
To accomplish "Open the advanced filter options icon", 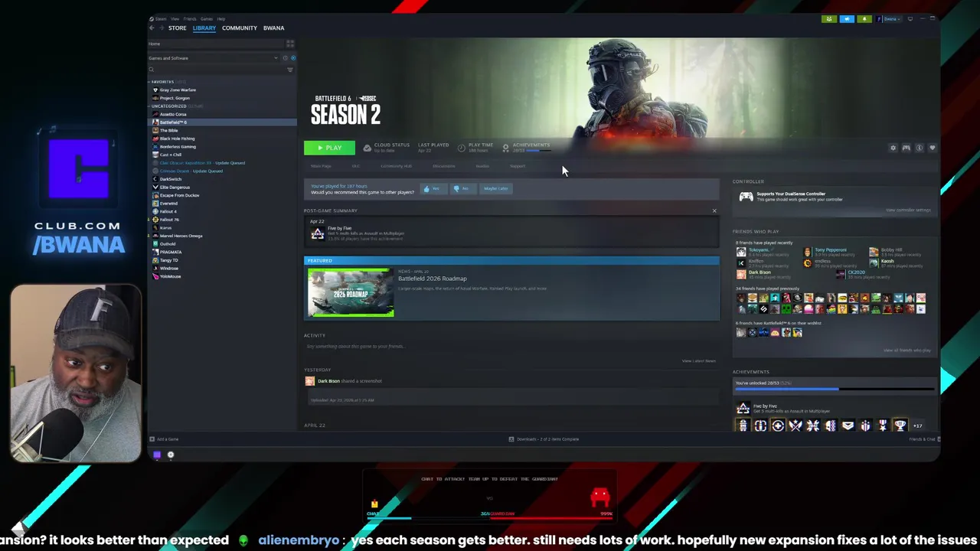I will tap(290, 70).
